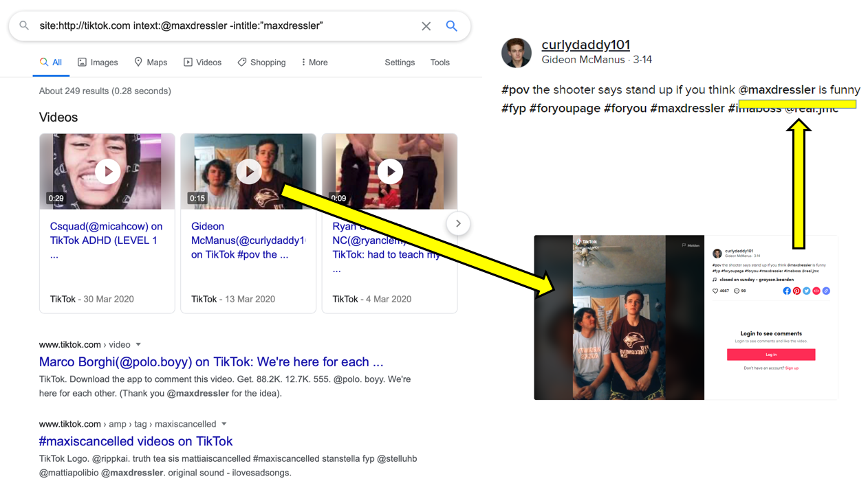Image resolution: width=868 pixels, height=492 pixels.
Task: Click the @maxdressler mention in the large caption
Action: click(x=777, y=90)
